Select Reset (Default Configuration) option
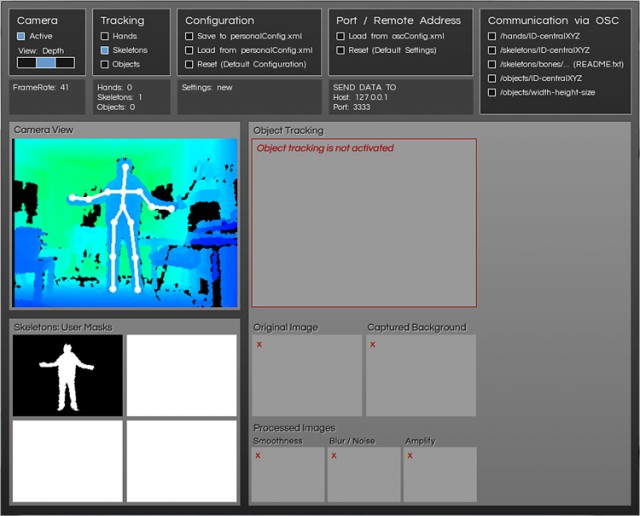This screenshot has height=516, width=640. 190,64
